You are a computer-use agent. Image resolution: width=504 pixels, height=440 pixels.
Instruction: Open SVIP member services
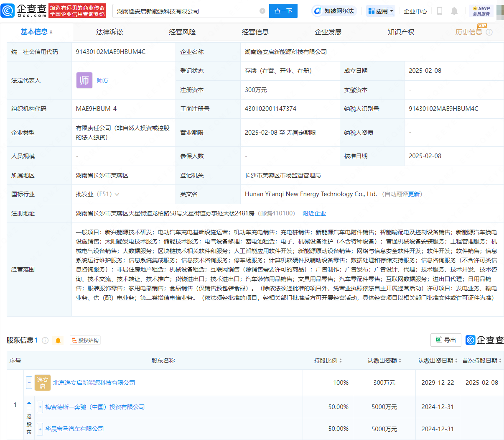click(481, 11)
